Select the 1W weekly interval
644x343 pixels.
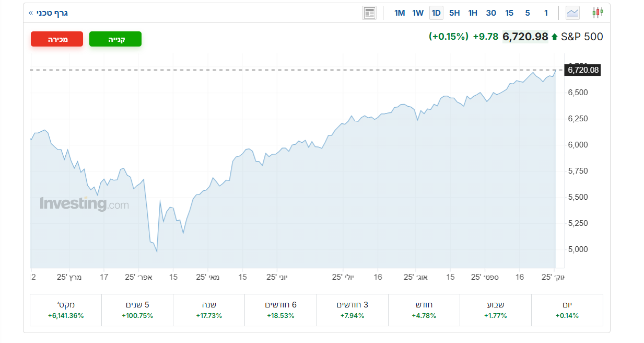pos(418,13)
